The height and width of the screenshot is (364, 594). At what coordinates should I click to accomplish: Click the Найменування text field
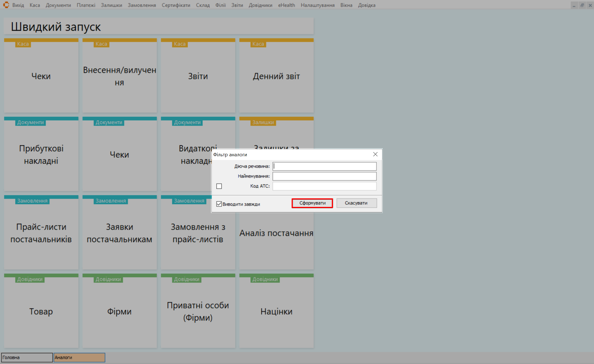click(x=324, y=176)
